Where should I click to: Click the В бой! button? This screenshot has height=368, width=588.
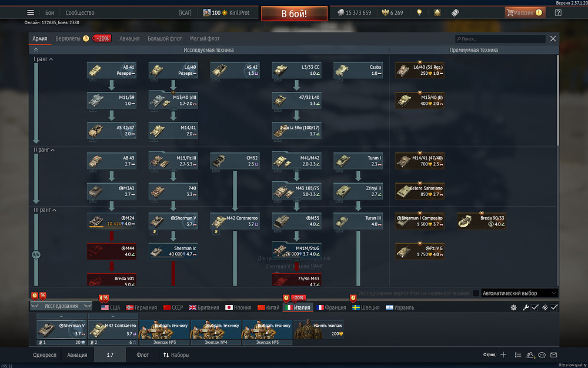(295, 14)
